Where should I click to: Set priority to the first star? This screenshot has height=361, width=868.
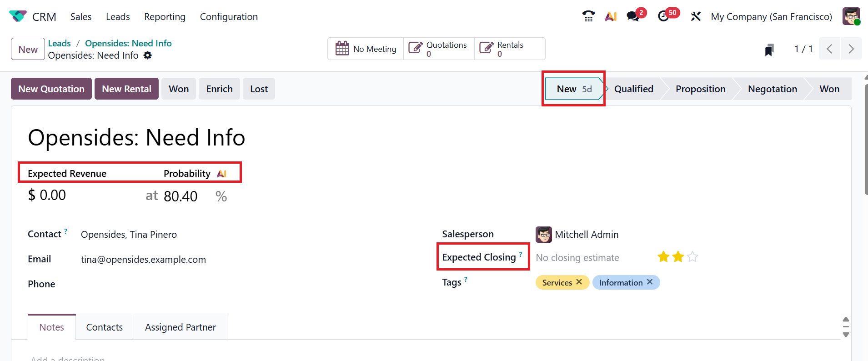(663, 257)
